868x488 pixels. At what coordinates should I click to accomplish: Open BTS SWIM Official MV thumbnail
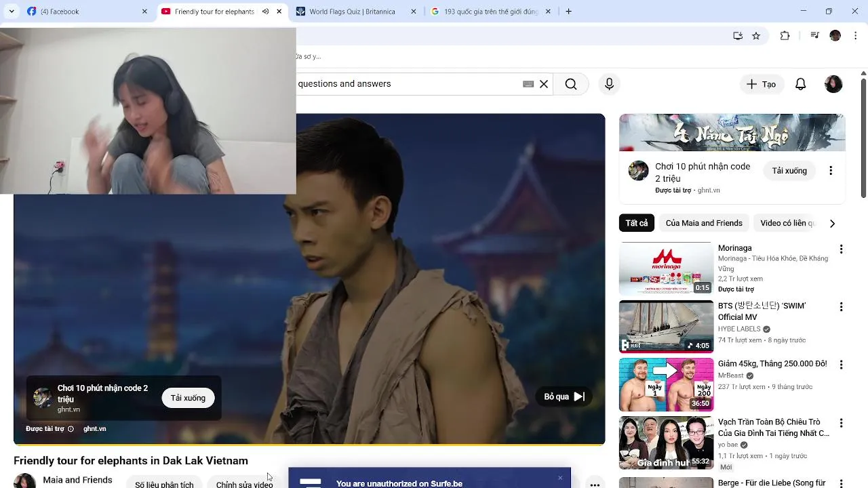(666, 327)
